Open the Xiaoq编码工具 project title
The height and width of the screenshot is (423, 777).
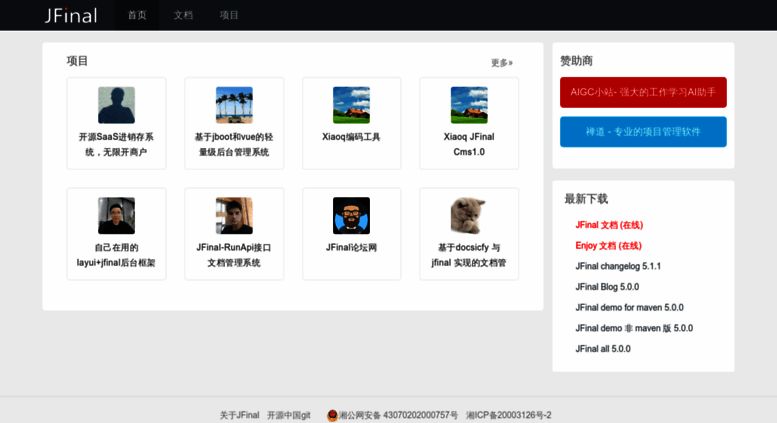point(351,137)
